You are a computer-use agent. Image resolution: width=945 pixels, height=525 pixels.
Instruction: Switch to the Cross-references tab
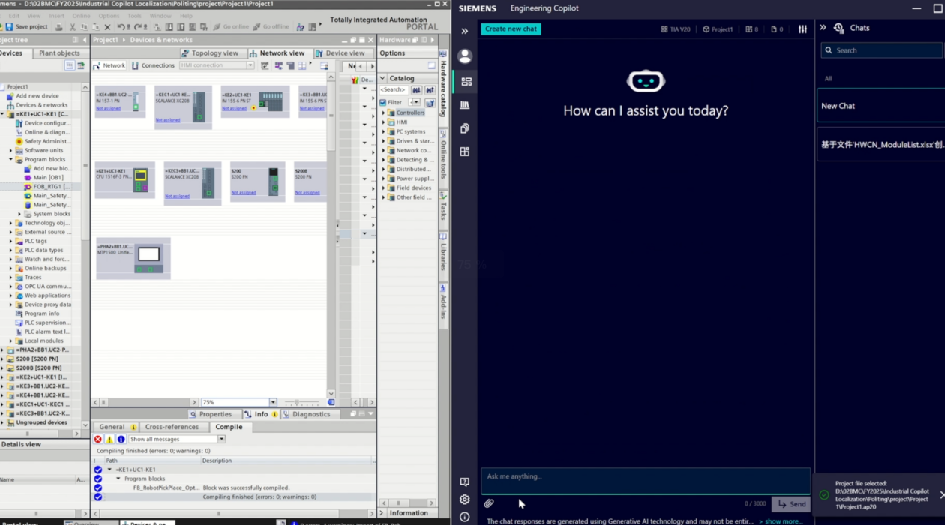[x=171, y=427]
